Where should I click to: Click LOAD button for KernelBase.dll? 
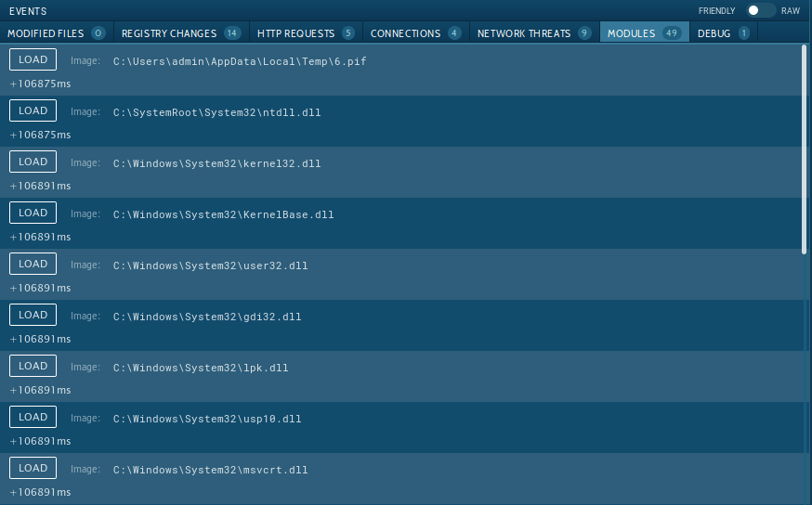pyautogui.click(x=33, y=213)
